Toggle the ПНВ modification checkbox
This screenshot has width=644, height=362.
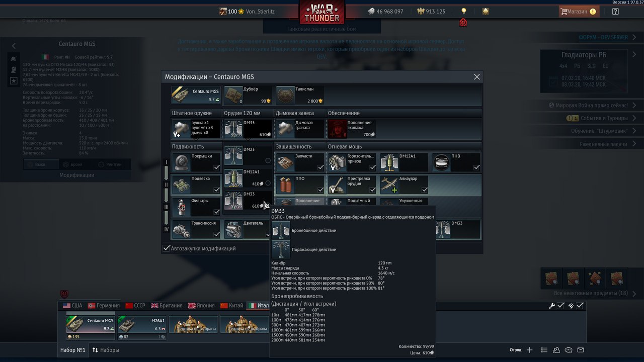coord(476,168)
